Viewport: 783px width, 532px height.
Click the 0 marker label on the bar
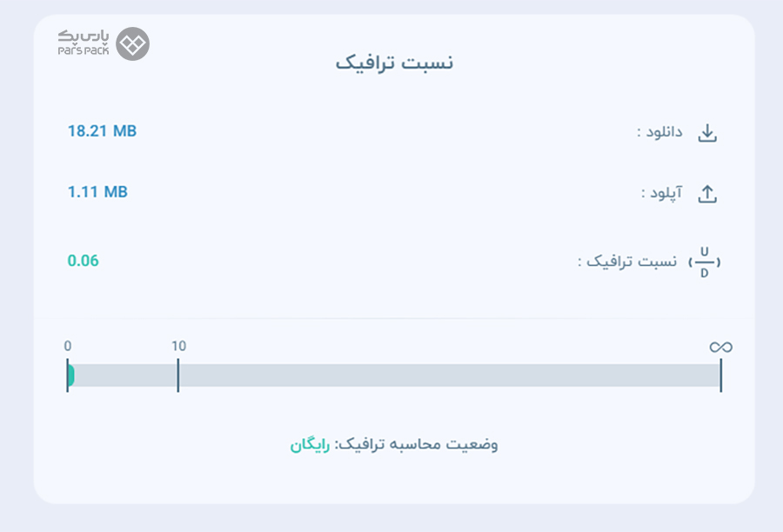click(x=68, y=346)
